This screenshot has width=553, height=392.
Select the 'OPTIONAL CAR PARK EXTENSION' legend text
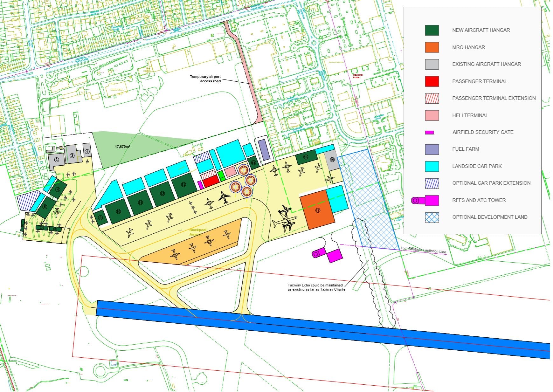491,183
